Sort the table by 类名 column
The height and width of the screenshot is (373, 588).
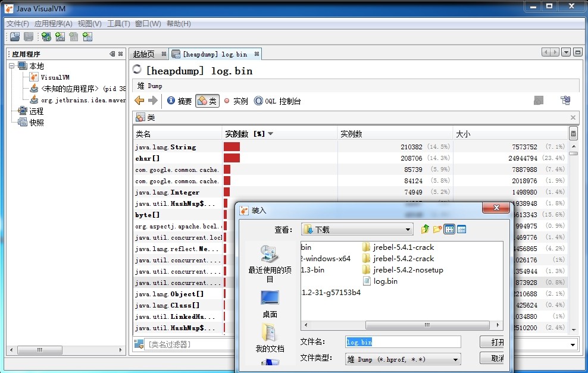pos(177,134)
